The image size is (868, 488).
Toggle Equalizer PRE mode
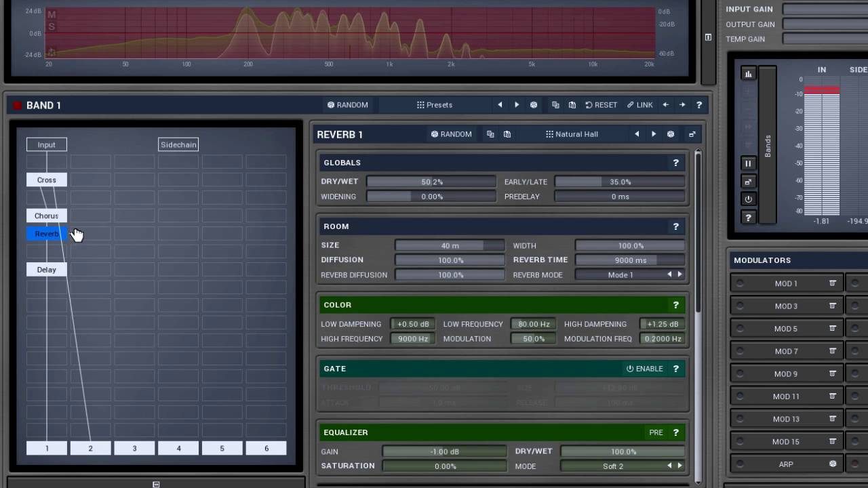[656, 432]
